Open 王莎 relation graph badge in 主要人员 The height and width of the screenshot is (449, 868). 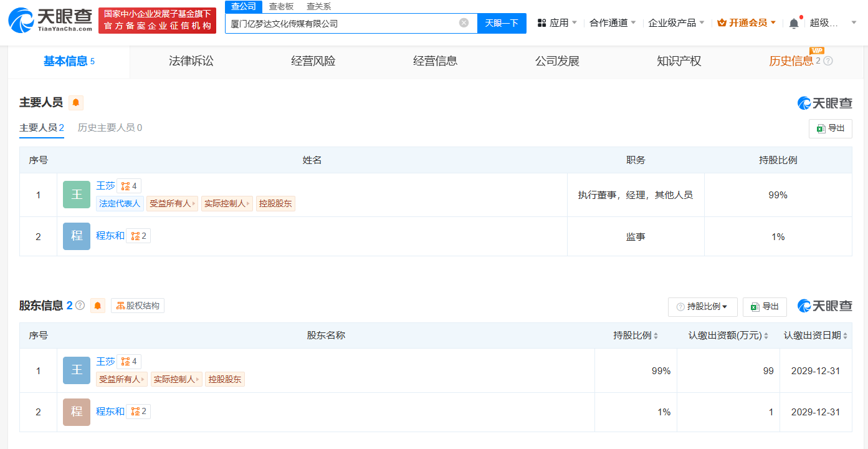(129, 186)
